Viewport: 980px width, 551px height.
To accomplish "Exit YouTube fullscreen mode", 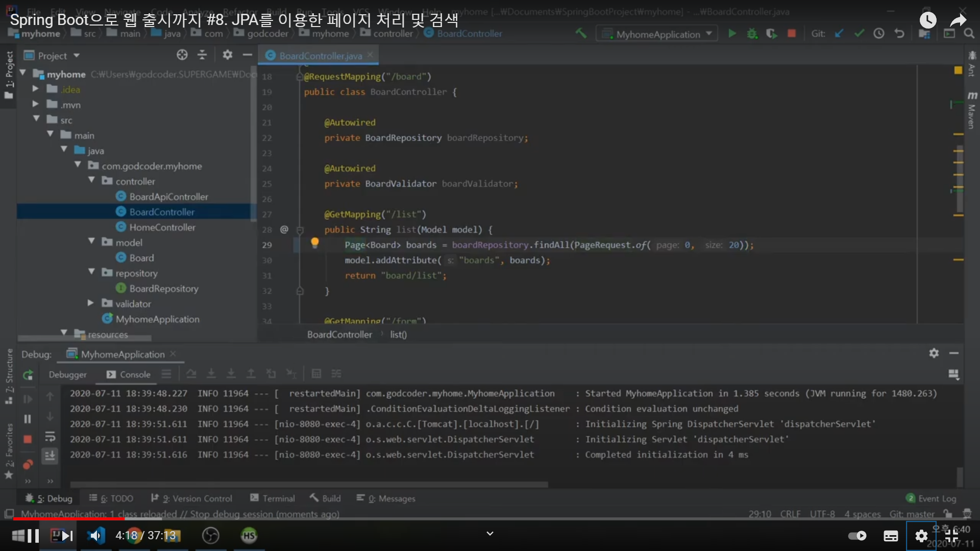I will coord(951,536).
